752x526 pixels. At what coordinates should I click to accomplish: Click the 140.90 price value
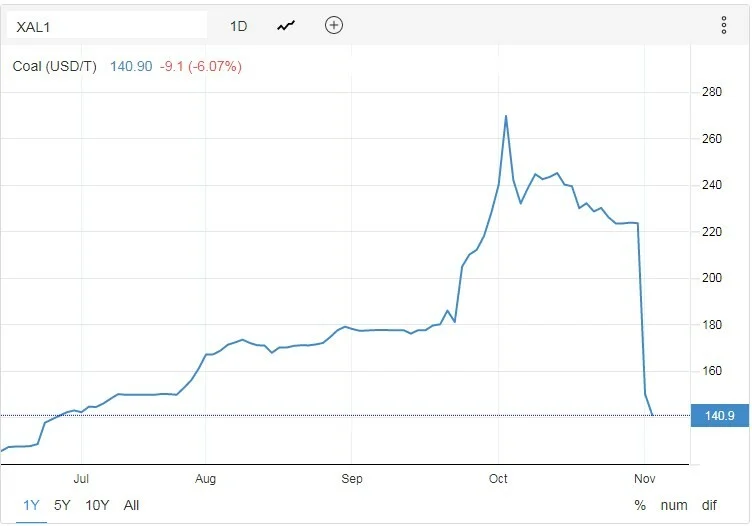(131, 66)
